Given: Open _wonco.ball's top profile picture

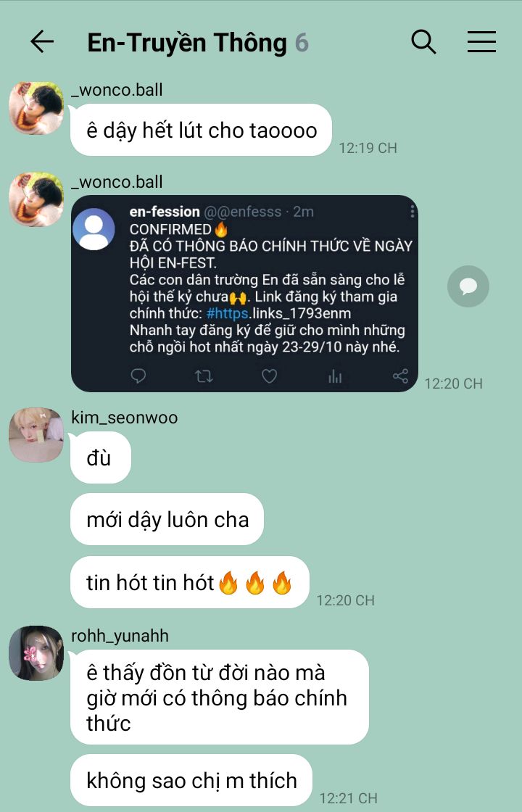Looking at the screenshot, I should 36,108.
